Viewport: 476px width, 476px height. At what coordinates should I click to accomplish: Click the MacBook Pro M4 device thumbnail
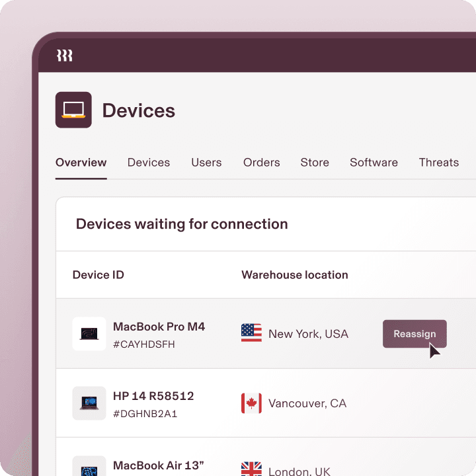pos(89,334)
